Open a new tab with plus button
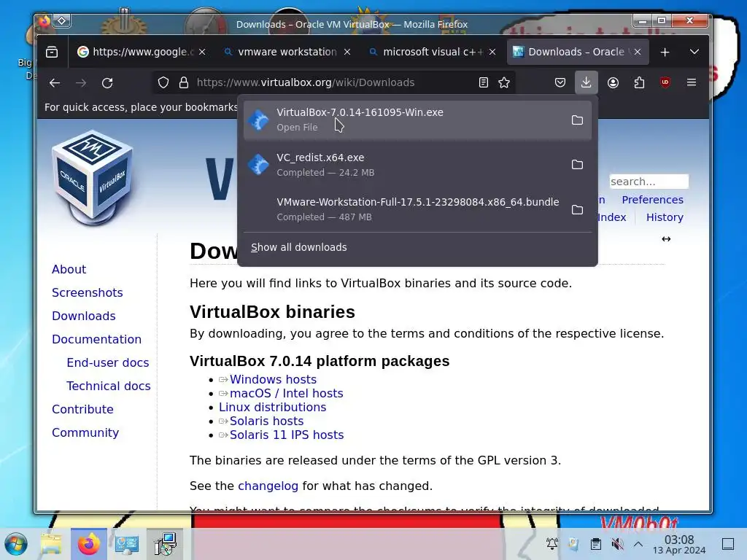Screen dimensions: 747x560 [x=665, y=52]
